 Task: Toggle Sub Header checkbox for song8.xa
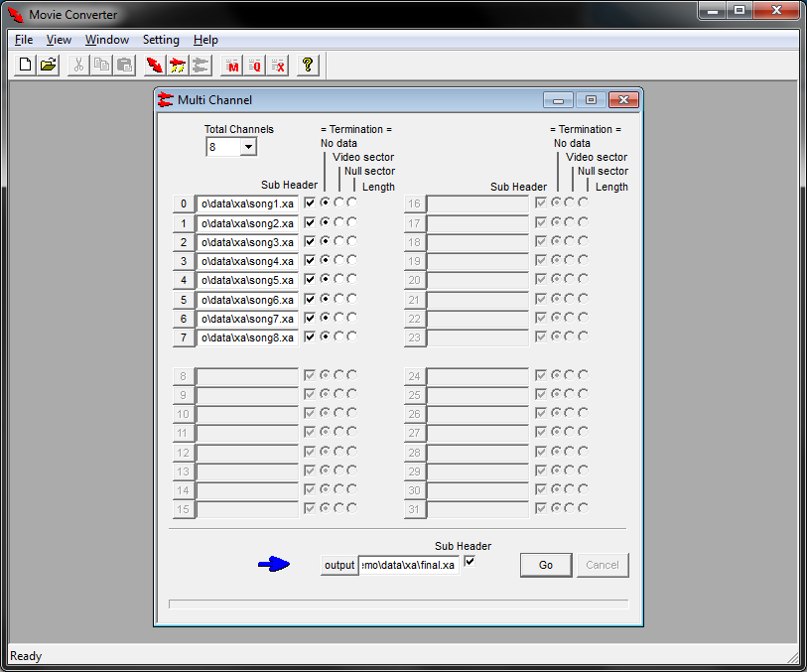tap(310, 336)
